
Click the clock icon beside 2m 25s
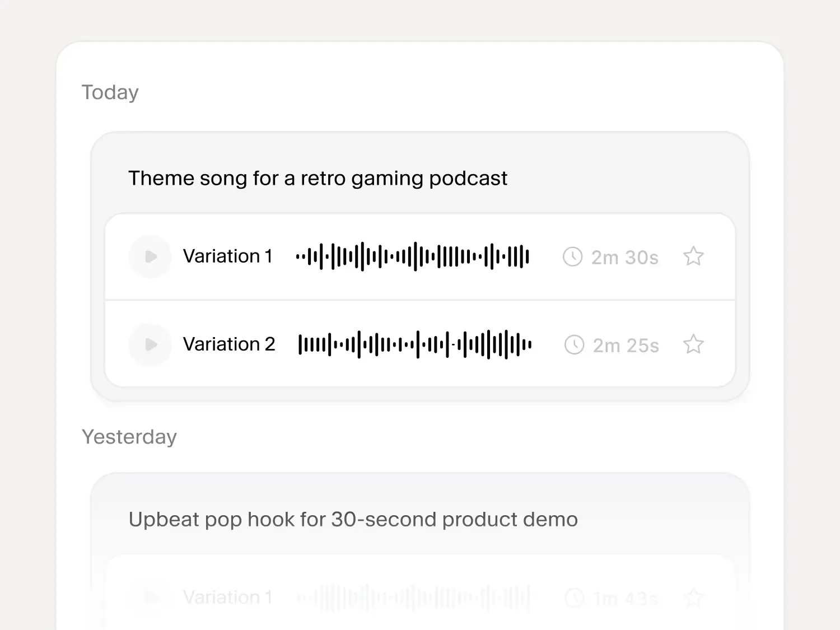pos(574,345)
